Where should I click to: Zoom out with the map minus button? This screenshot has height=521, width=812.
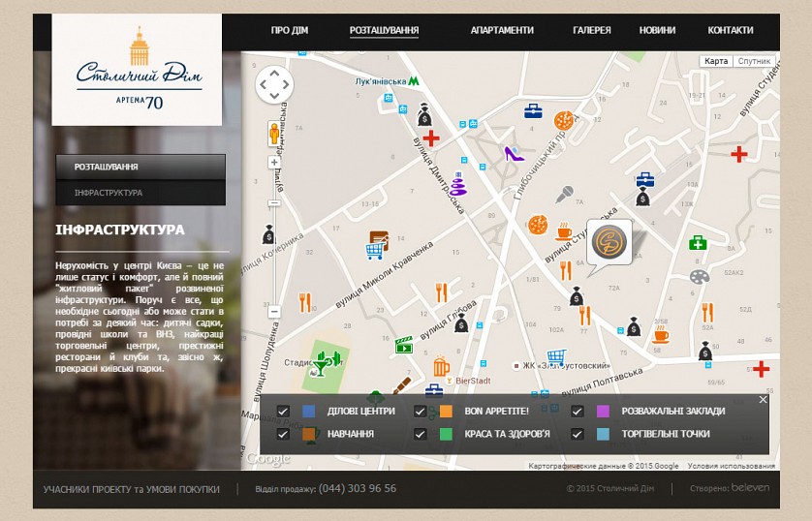point(274,312)
